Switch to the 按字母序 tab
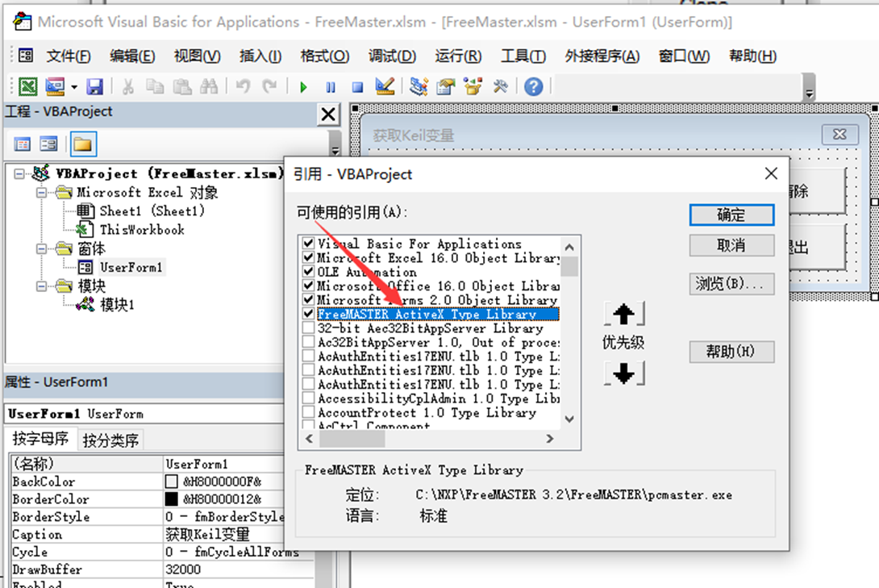 click(x=41, y=438)
